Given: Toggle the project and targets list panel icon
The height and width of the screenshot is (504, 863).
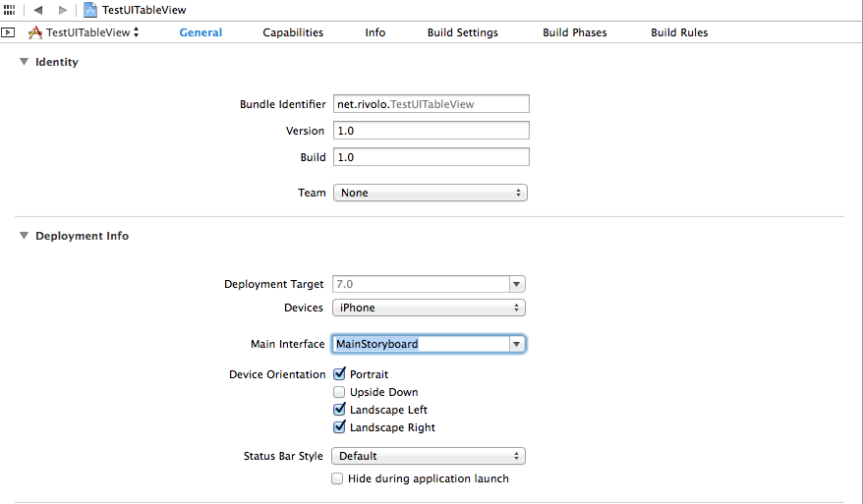Looking at the screenshot, I should [x=8, y=32].
